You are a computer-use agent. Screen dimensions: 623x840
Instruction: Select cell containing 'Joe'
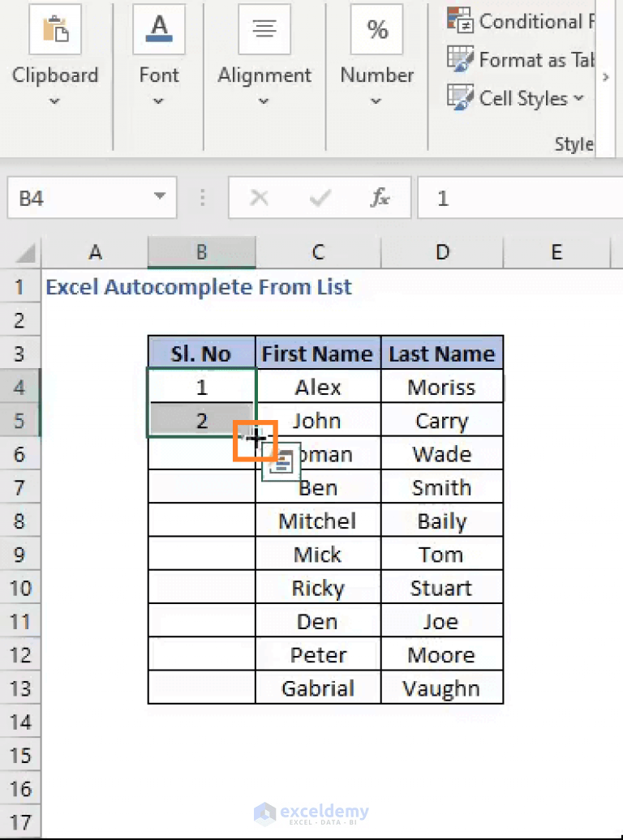click(442, 621)
